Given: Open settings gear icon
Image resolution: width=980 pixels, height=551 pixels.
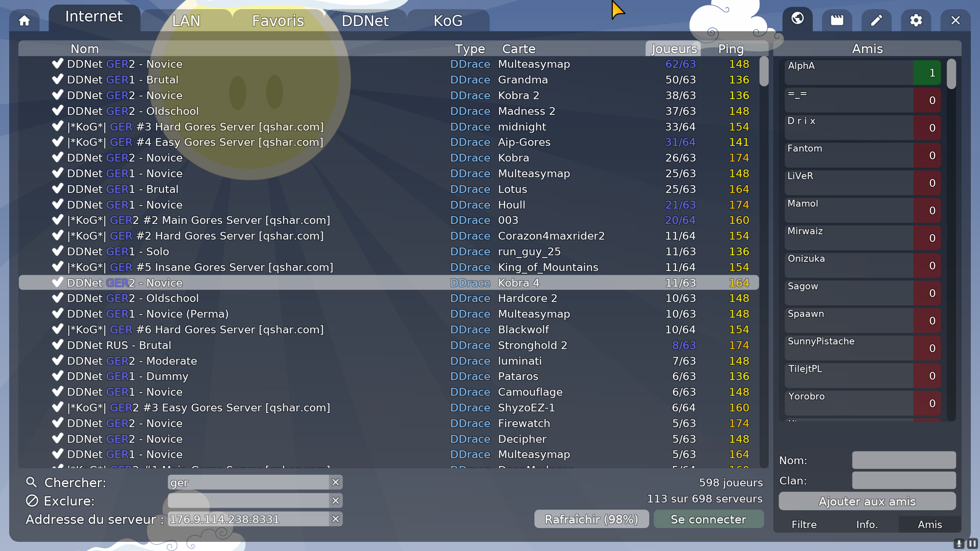Looking at the screenshot, I should tap(916, 21).
